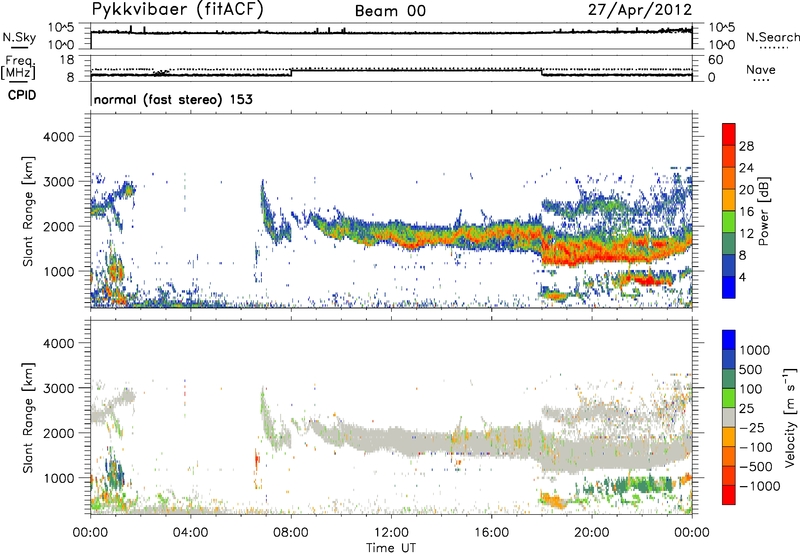The width and height of the screenshot is (800, 554).
Task: Click 'Slant Range [km]' label of velocity panel
Action: point(28,418)
